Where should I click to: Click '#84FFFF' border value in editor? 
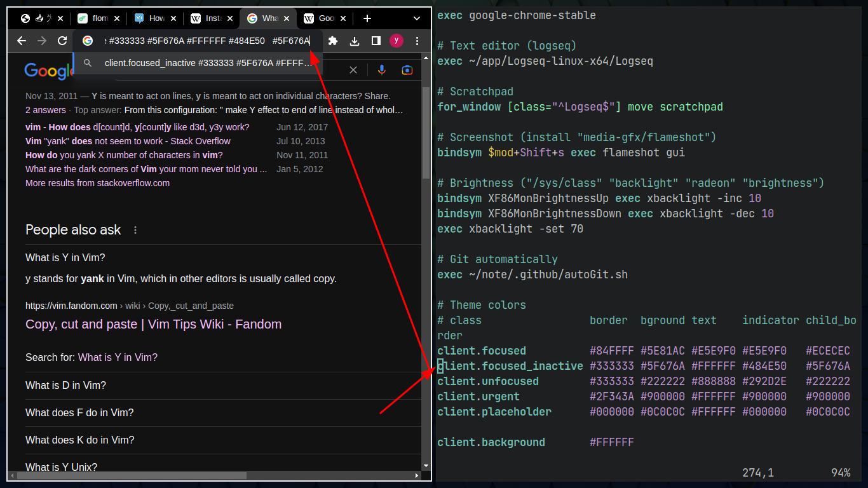(612, 351)
